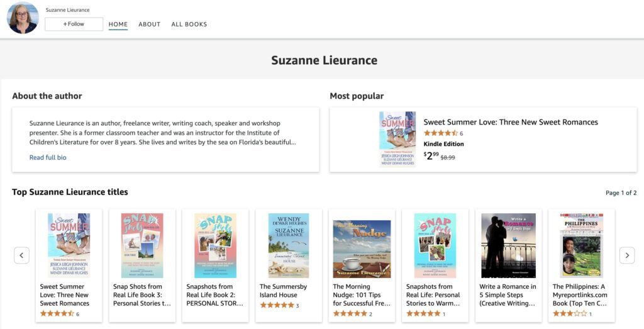Image resolution: width=644 pixels, height=329 pixels.
Task: Click the Top Suzanne Lieurance titles heading
Action: coord(70,192)
